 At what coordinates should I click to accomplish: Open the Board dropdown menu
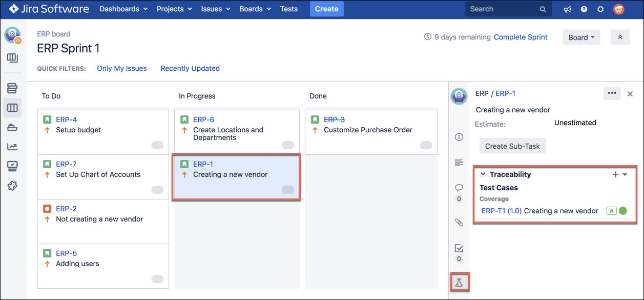click(581, 37)
